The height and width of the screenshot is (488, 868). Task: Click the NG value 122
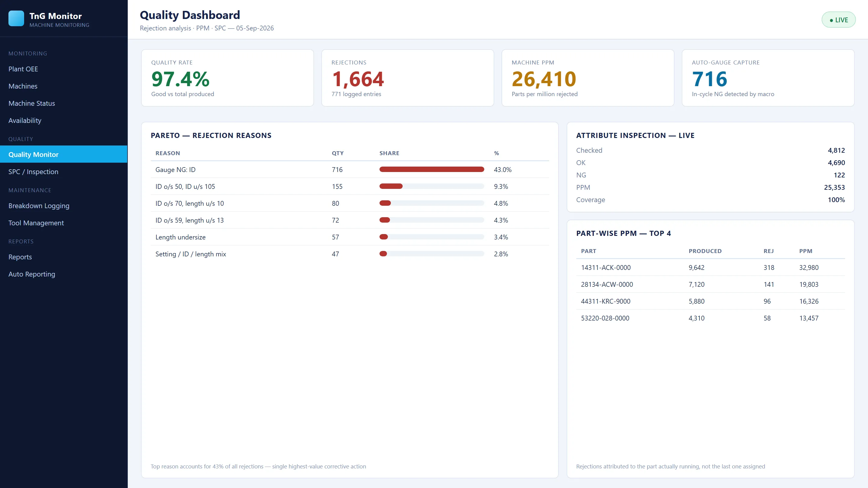tap(839, 175)
